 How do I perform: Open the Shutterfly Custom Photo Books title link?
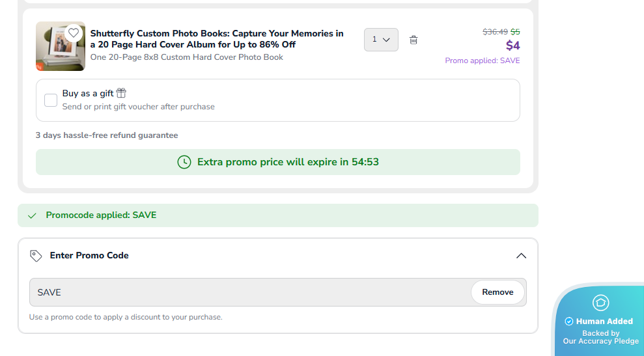pyautogui.click(x=217, y=39)
